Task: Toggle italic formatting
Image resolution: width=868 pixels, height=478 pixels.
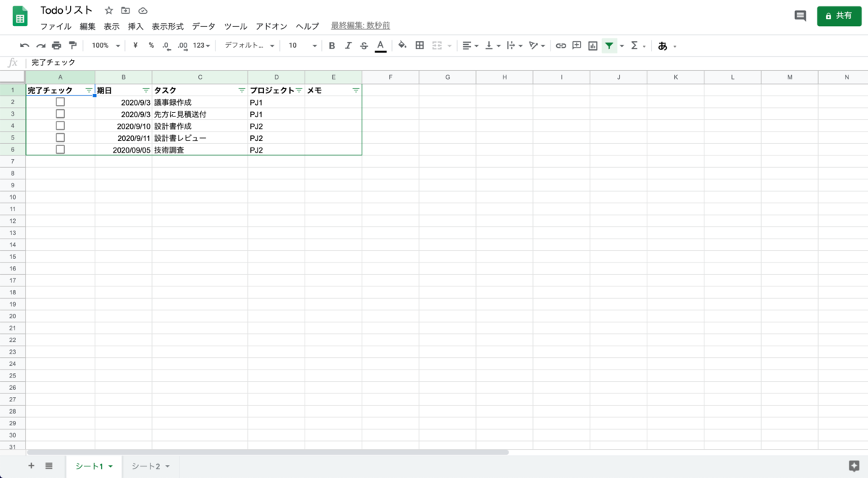Action: tap(348, 46)
